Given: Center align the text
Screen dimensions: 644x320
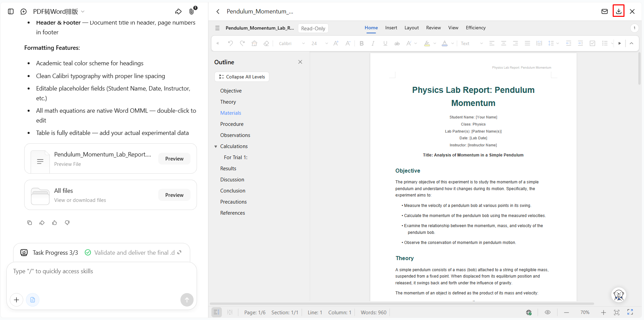Looking at the screenshot, I should [504, 43].
